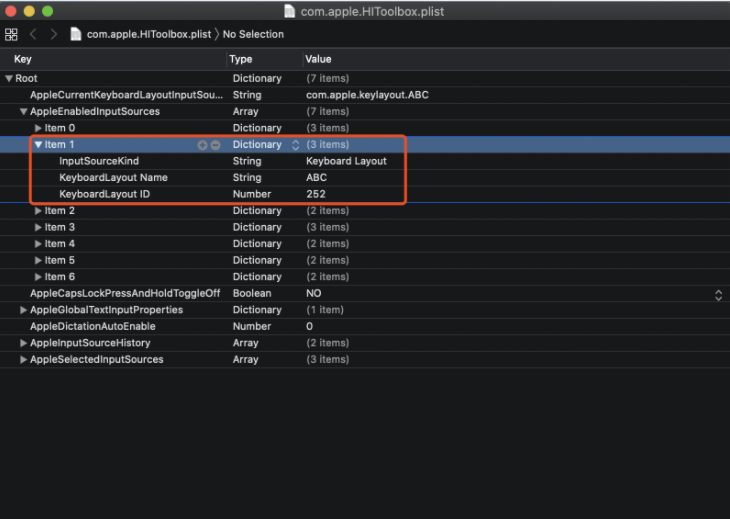The height and width of the screenshot is (519, 730).
Task: Click the back navigation arrow
Action: tap(33, 34)
